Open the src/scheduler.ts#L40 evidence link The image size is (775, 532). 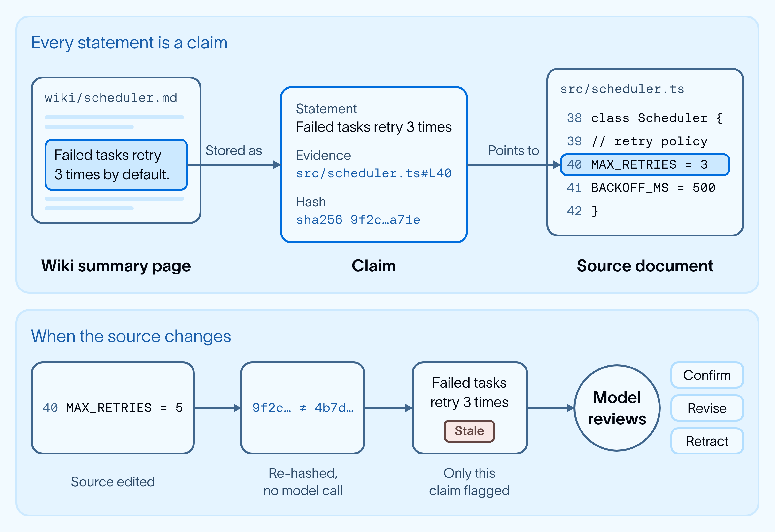click(373, 173)
